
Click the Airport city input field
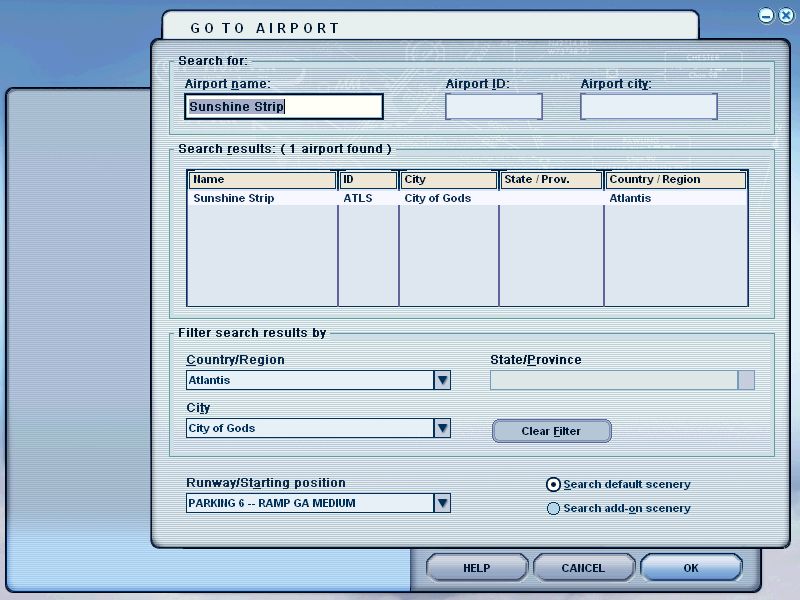pos(648,107)
